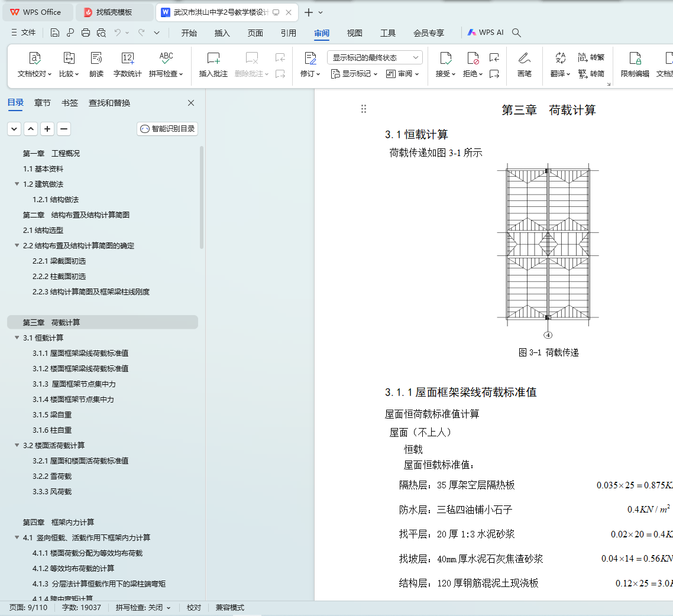The height and width of the screenshot is (616, 673).
Task: Open the 显示标记 dropdown
Action: [354, 74]
